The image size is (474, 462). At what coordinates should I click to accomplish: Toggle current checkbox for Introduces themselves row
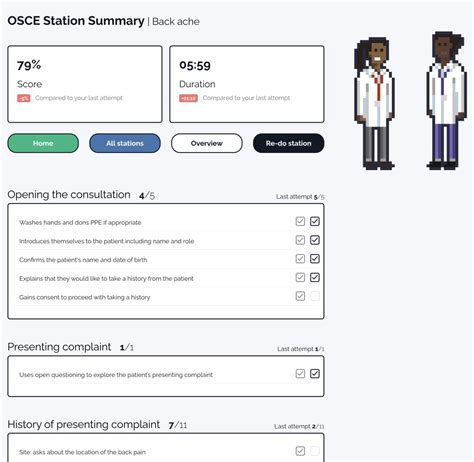click(x=315, y=240)
